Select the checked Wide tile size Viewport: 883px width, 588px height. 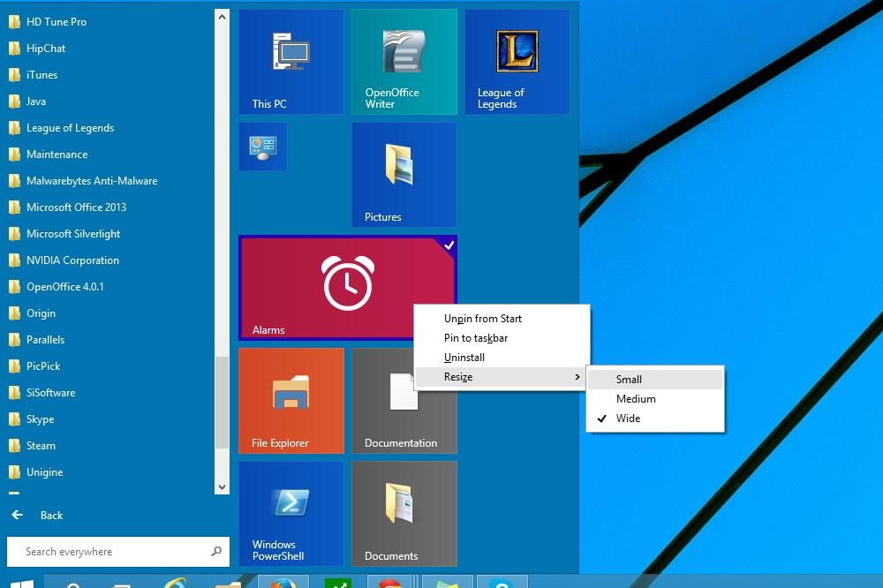tap(655, 418)
